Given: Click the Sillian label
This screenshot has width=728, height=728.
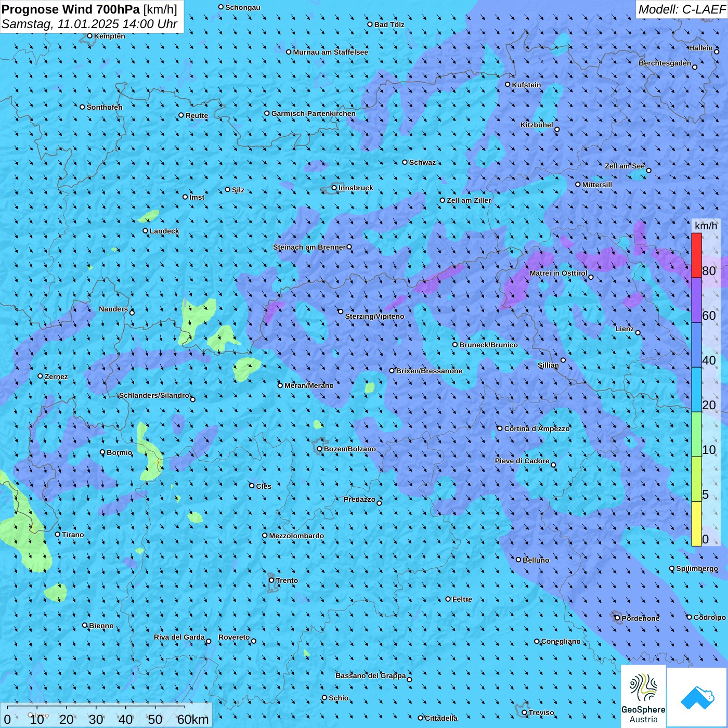Looking at the screenshot, I should tap(548, 365).
